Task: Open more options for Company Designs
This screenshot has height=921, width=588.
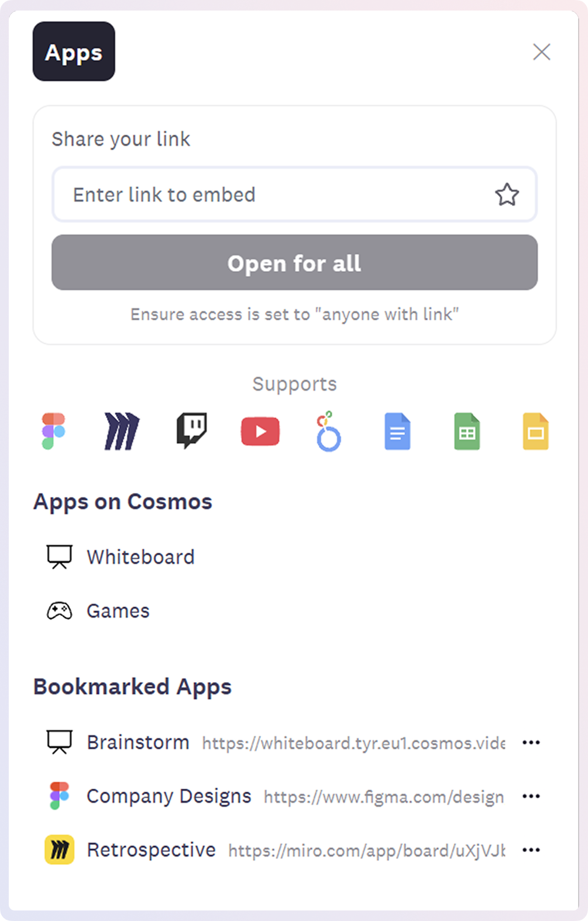Action: (x=531, y=796)
